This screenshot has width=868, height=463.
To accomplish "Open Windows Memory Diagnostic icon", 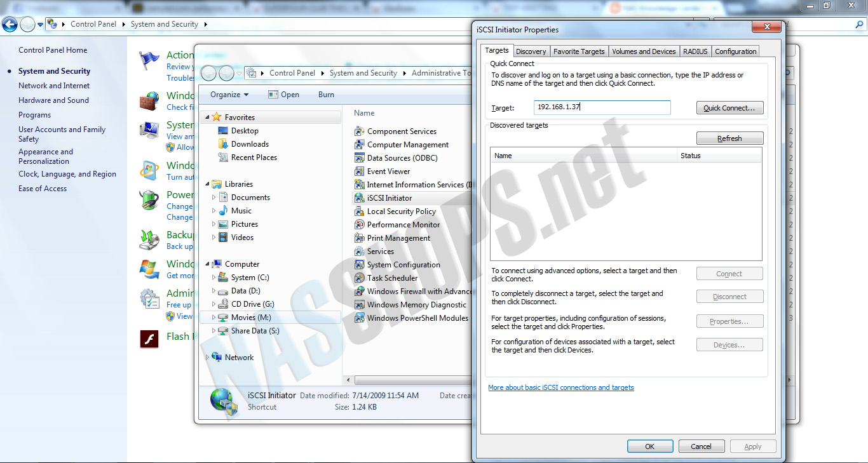I will (x=360, y=305).
